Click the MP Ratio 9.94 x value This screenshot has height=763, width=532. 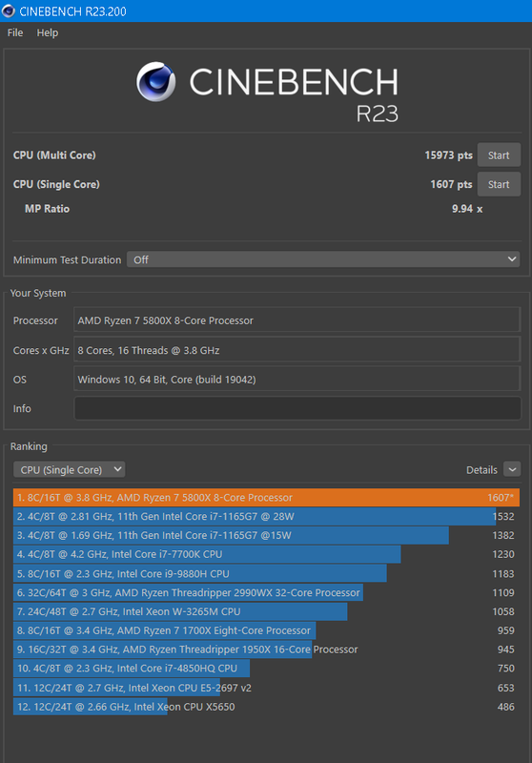467,209
